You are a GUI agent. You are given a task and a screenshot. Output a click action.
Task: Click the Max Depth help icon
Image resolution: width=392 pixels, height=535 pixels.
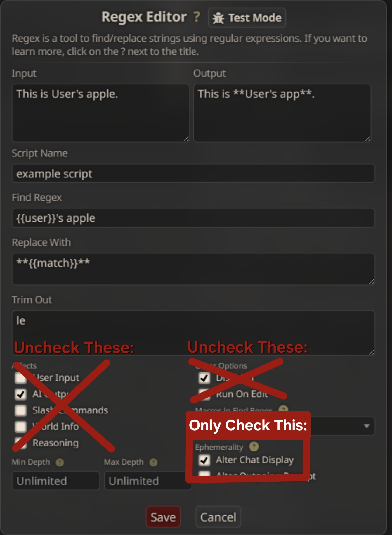coord(153,462)
